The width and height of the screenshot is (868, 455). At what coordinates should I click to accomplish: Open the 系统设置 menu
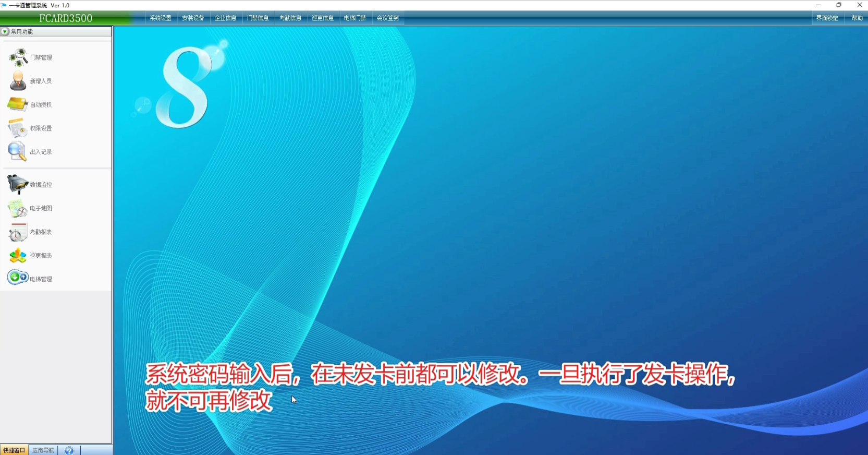(161, 18)
